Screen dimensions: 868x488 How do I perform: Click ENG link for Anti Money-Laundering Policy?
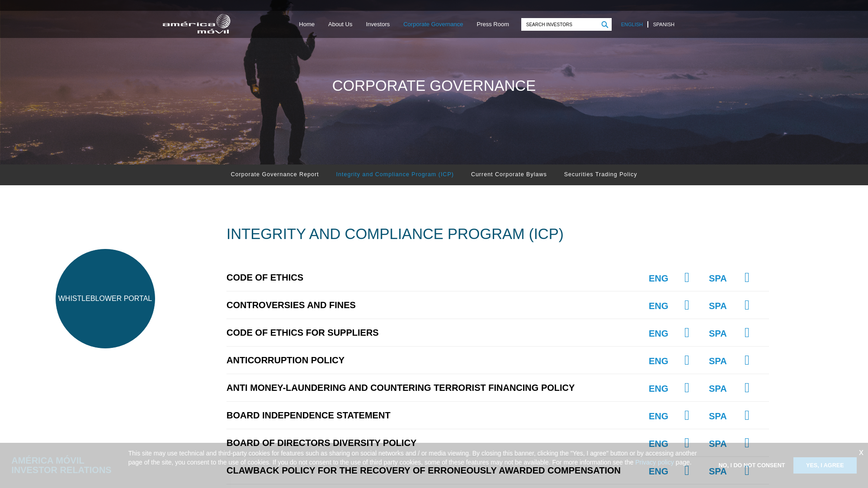(658, 389)
